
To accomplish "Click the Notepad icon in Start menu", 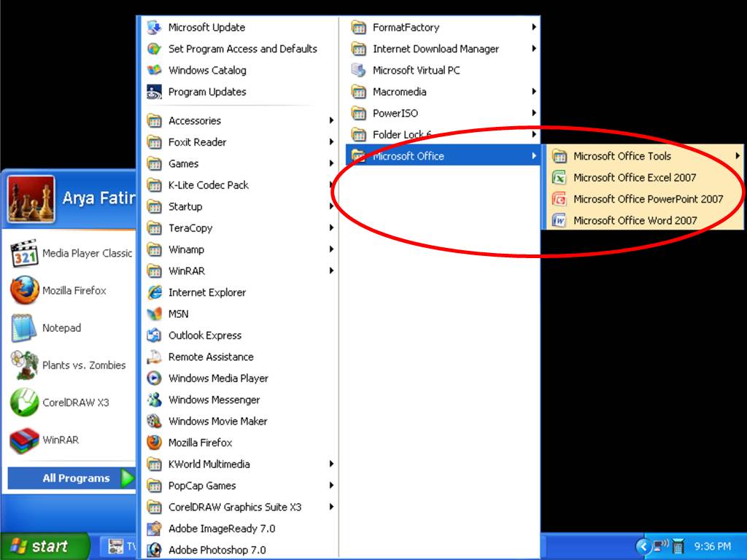I will (23, 328).
